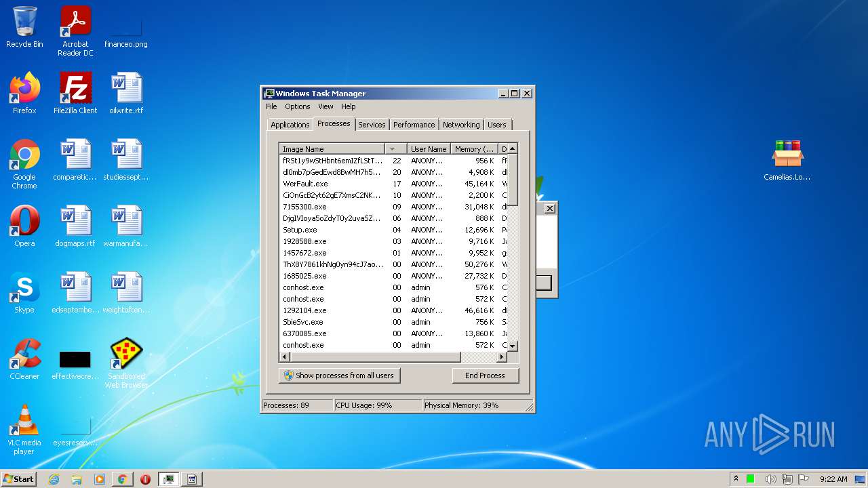The height and width of the screenshot is (488, 868).
Task: Close the dialog behind Task Manager
Action: tap(550, 208)
